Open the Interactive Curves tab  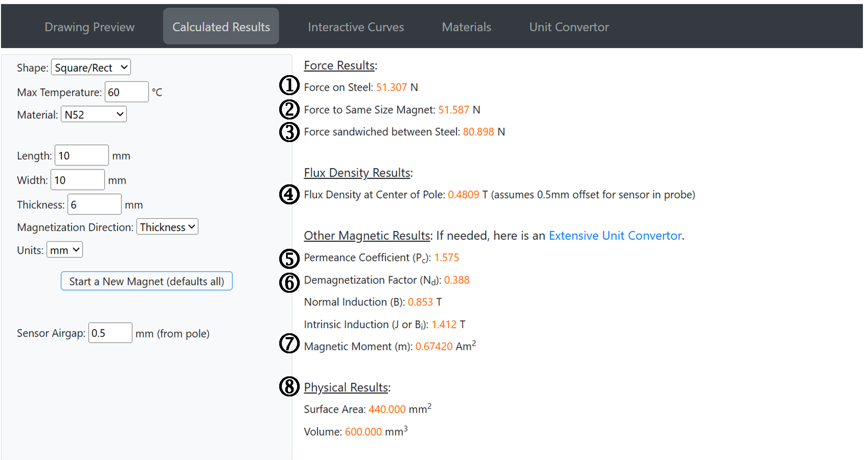click(356, 27)
